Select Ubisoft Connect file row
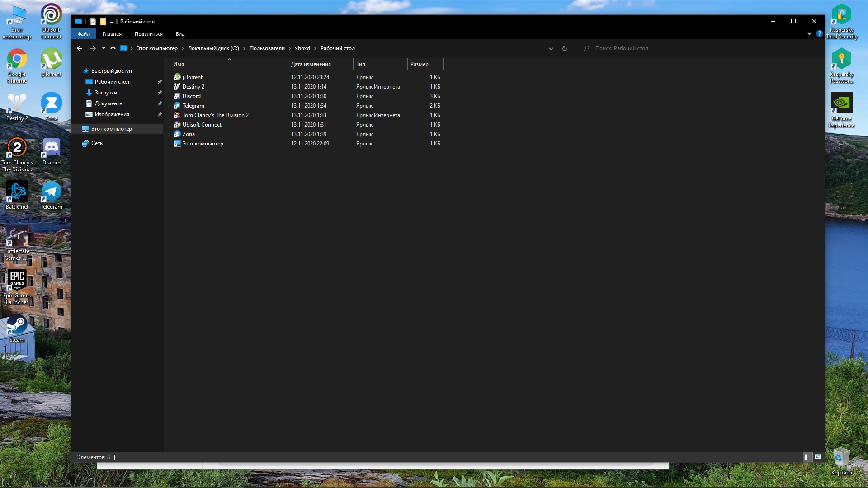This screenshot has height=488, width=868. click(307, 125)
